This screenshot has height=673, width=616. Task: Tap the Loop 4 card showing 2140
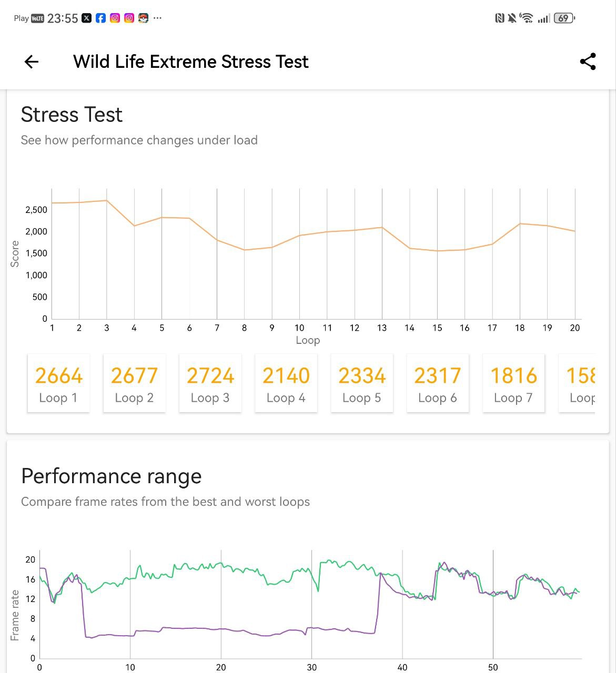[x=286, y=383]
